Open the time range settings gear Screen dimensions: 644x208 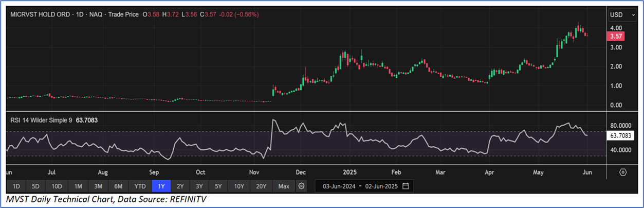click(x=302, y=186)
